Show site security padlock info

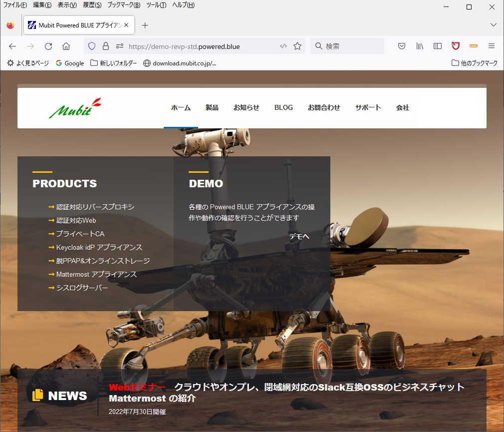105,46
